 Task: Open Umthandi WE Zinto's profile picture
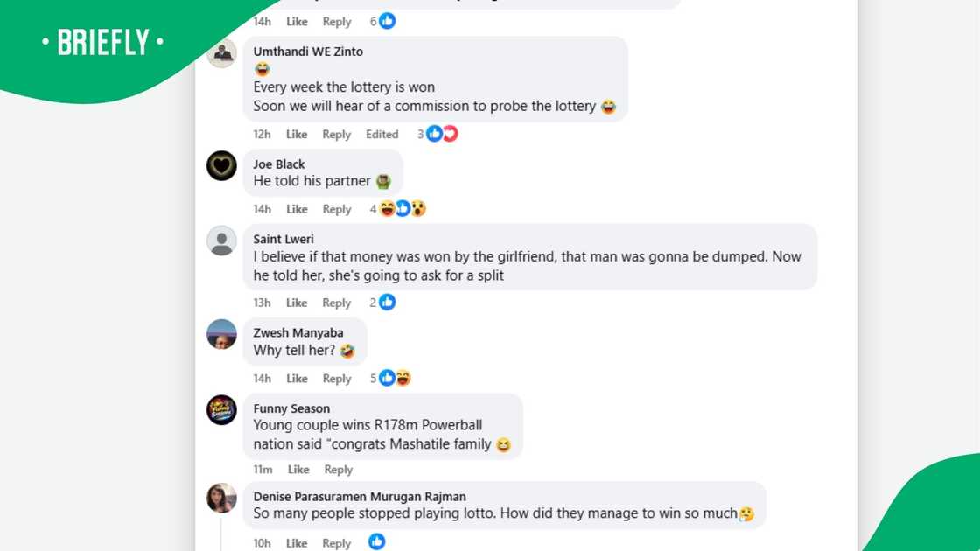pyautogui.click(x=222, y=53)
